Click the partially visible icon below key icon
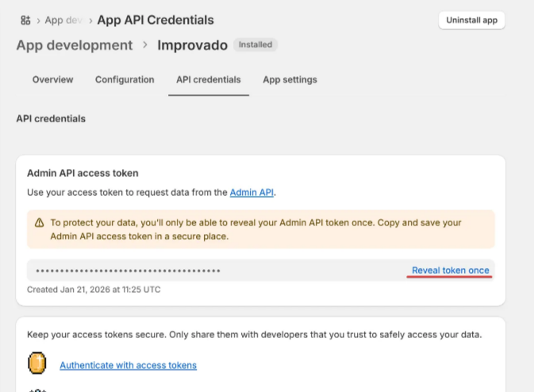This screenshot has height=392, width=534. point(37,389)
